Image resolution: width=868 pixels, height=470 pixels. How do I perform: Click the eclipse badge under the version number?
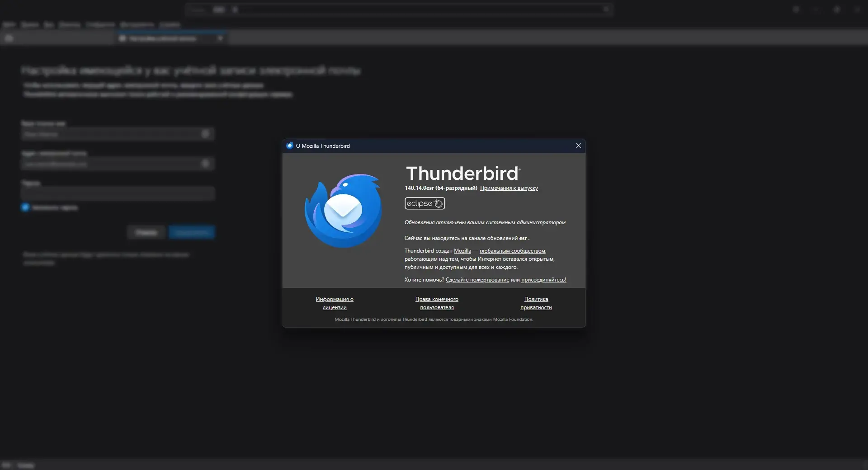(x=425, y=203)
